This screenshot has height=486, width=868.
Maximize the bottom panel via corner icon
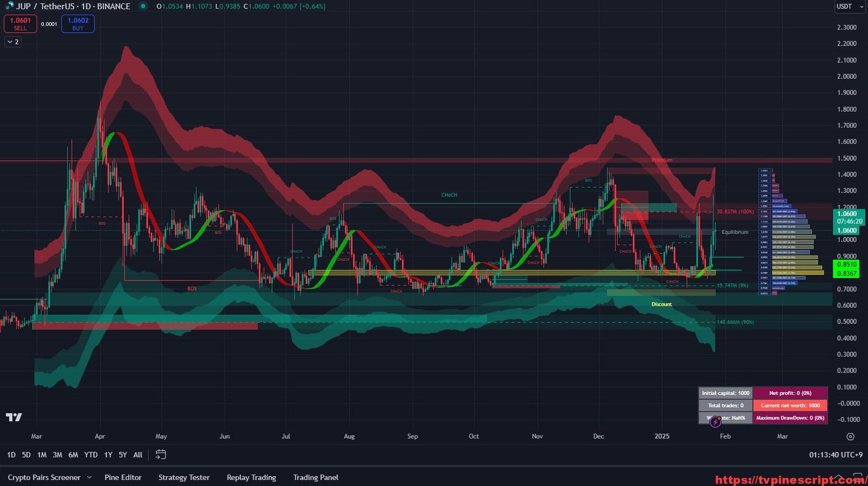(x=859, y=477)
